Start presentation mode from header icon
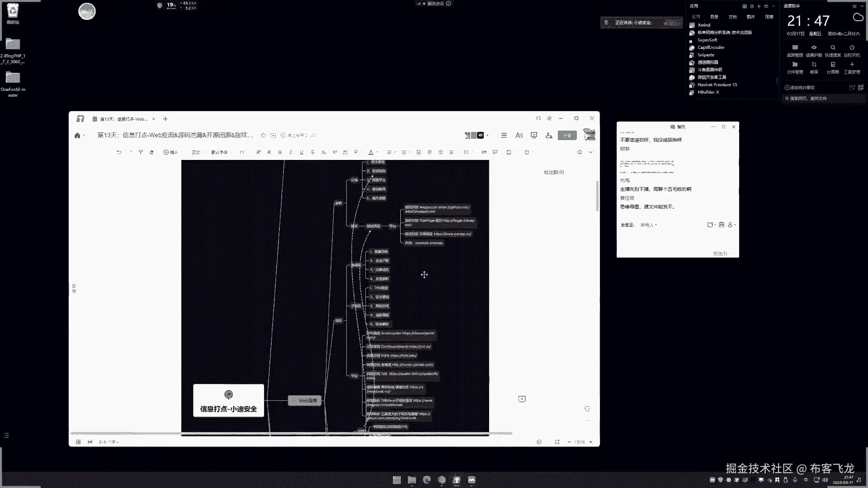 (x=534, y=135)
